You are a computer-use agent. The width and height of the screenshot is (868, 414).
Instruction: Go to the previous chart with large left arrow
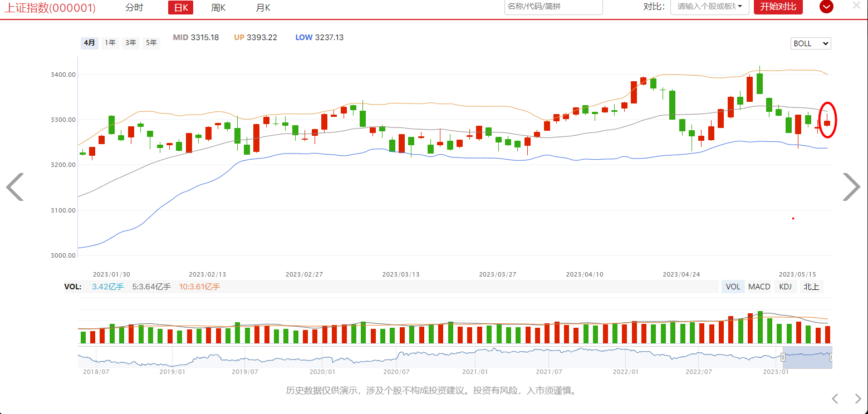(x=14, y=187)
